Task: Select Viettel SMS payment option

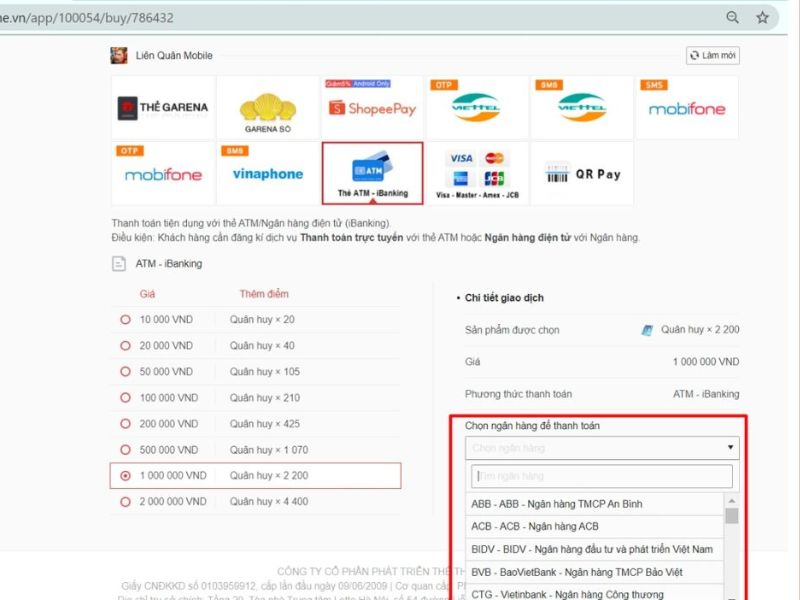Action: [x=582, y=108]
